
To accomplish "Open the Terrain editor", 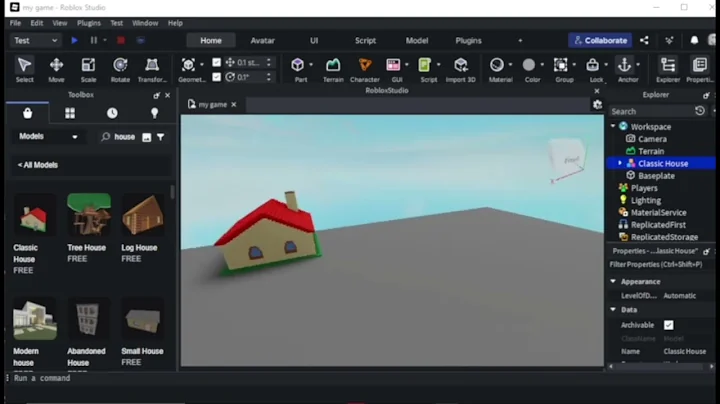I will click(x=333, y=70).
